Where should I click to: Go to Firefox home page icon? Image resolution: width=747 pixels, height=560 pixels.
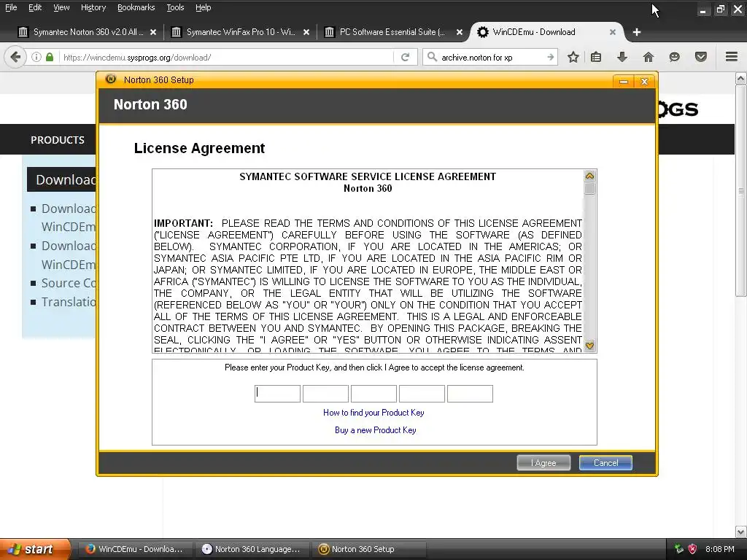tap(648, 57)
